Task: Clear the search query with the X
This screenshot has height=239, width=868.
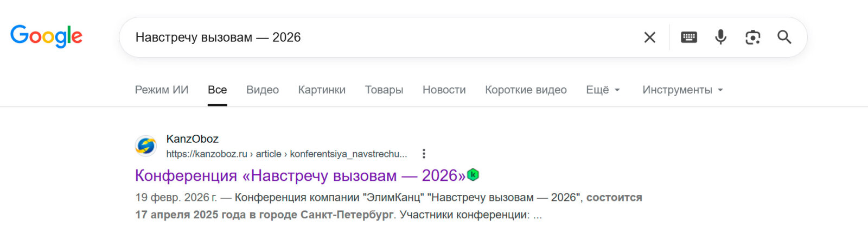Action: click(649, 37)
